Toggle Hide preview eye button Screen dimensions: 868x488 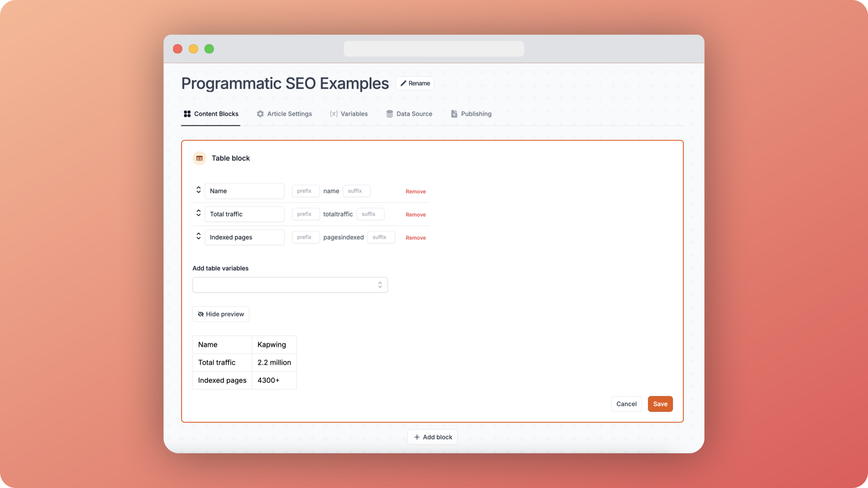[x=221, y=314]
